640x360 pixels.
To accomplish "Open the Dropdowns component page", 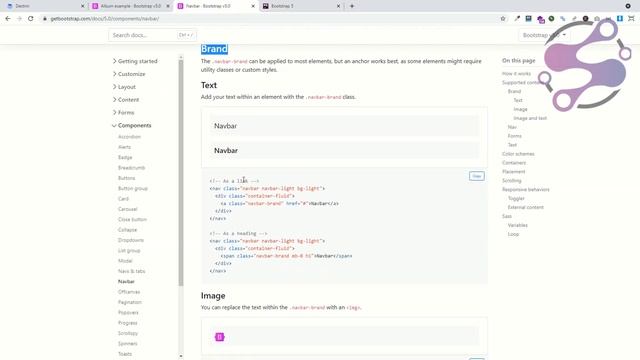I will click(x=131, y=240).
